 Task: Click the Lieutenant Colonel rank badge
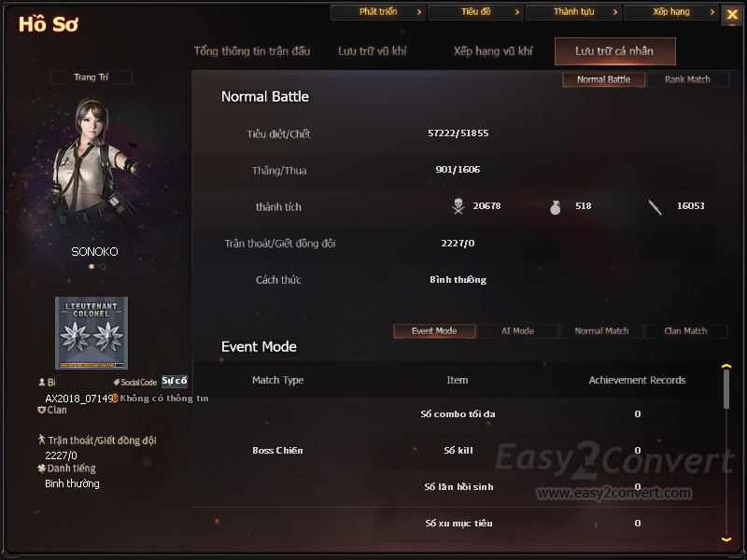coord(92,333)
